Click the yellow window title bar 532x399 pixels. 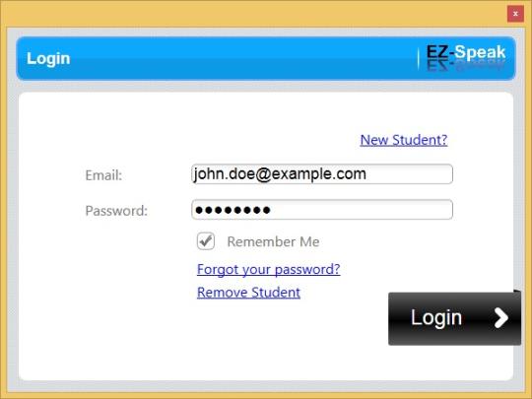pos(251,14)
